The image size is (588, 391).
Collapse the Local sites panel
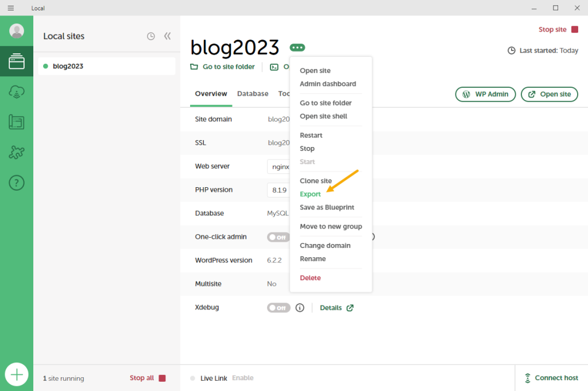tap(167, 36)
